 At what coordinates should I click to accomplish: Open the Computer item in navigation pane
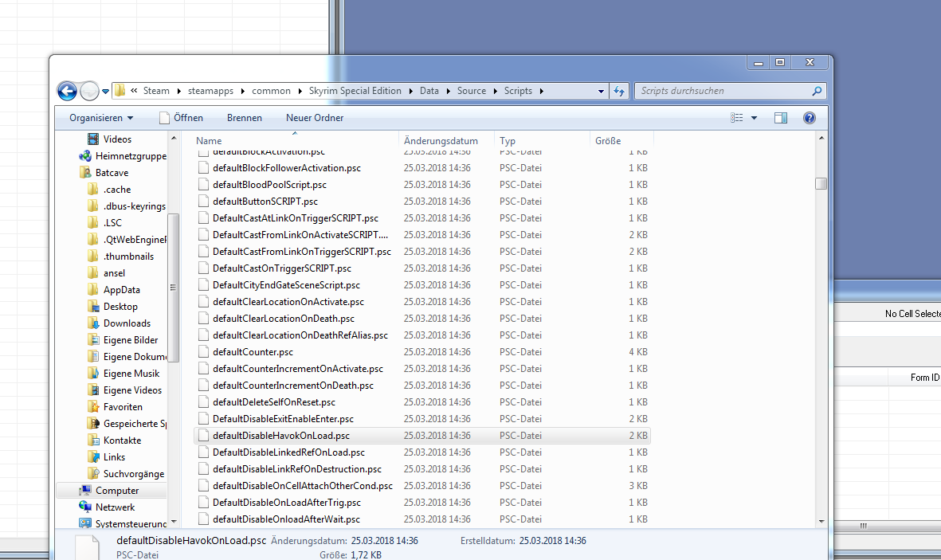pos(116,491)
